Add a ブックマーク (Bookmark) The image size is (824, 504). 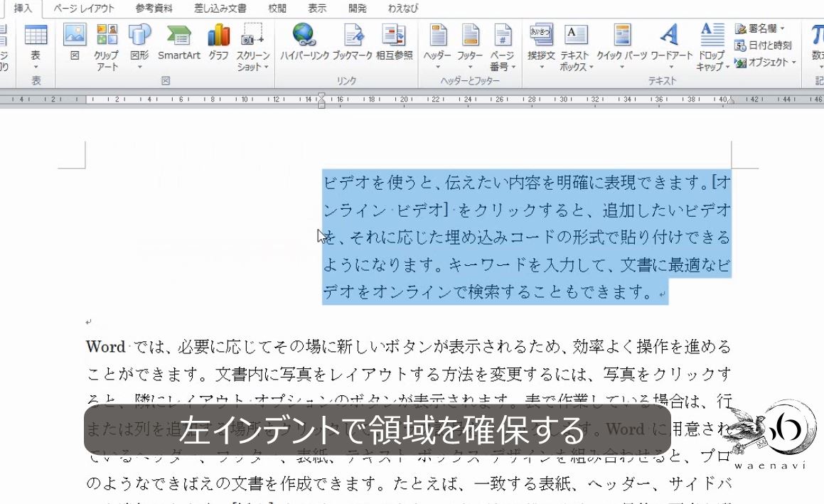(x=353, y=42)
